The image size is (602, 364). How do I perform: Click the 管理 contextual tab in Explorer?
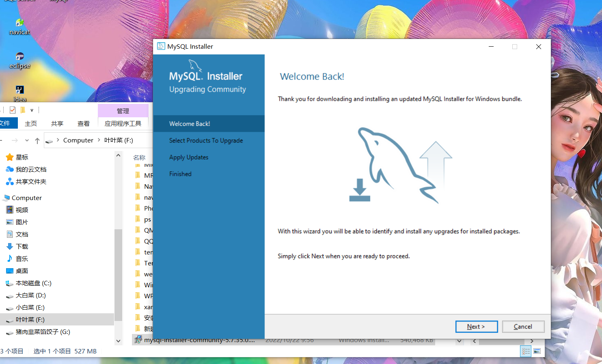click(x=123, y=111)
